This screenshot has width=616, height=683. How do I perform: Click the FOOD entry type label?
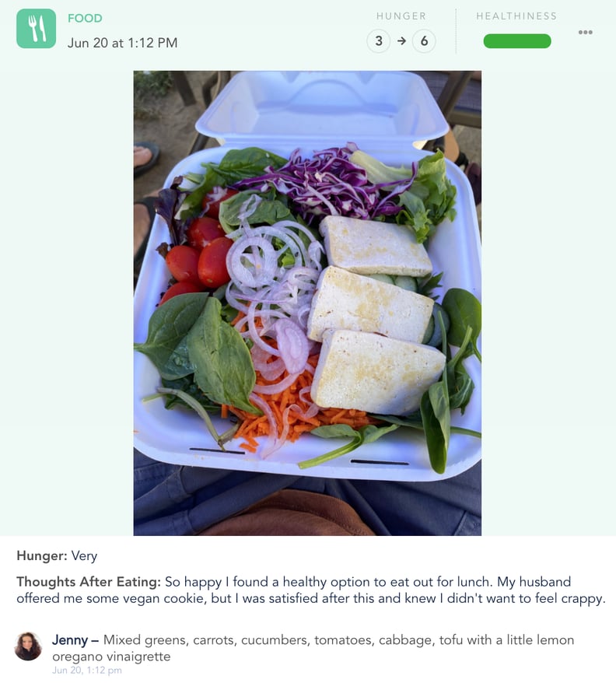pyautogui.click(x=85, y=19)
